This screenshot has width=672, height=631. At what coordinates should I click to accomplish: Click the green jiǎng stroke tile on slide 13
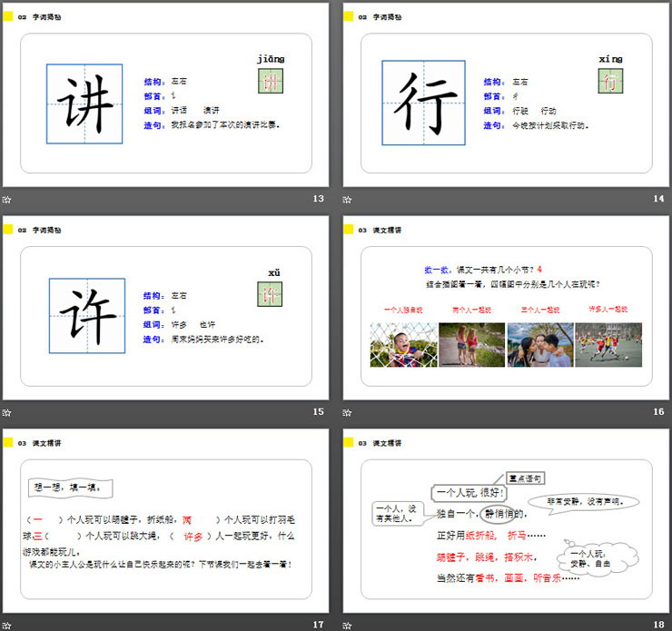[x=271, y=82]
